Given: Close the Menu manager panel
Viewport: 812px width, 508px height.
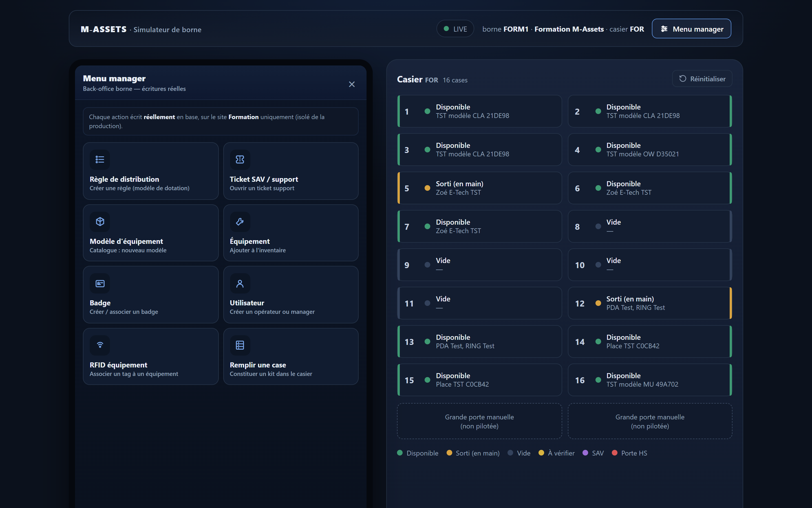Looking at the screenshot, I should tap(352, 84).
